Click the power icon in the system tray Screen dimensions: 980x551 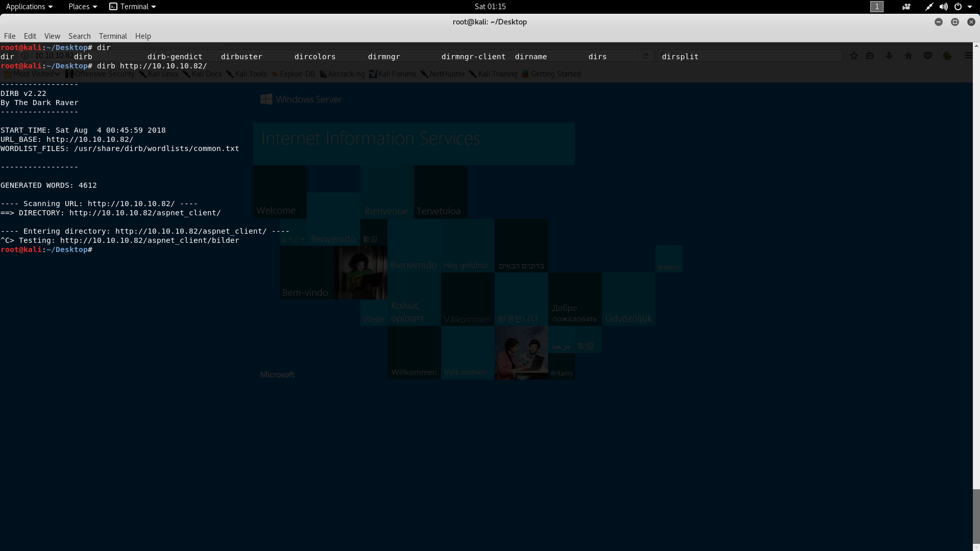pyautogui.click(x=959, y=7)
